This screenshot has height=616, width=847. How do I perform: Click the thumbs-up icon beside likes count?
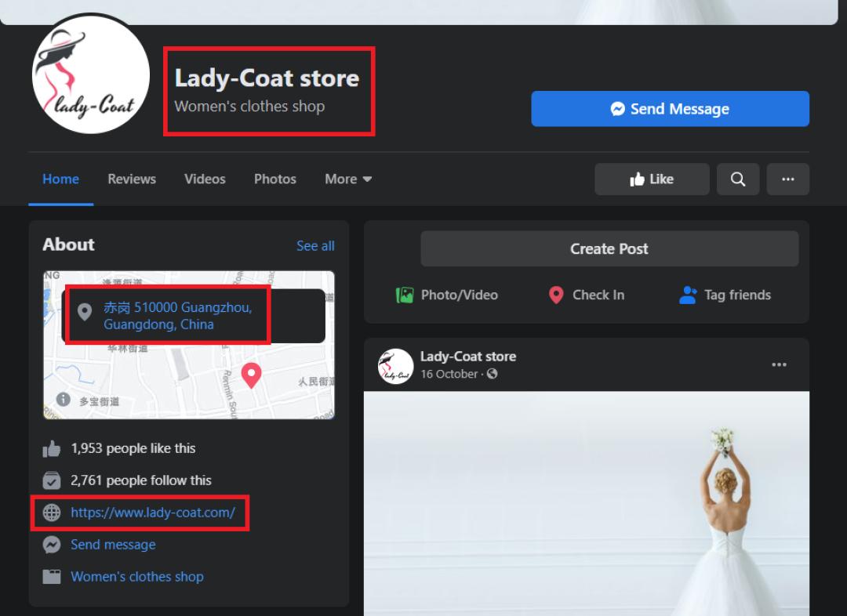(x=52, y=448)
